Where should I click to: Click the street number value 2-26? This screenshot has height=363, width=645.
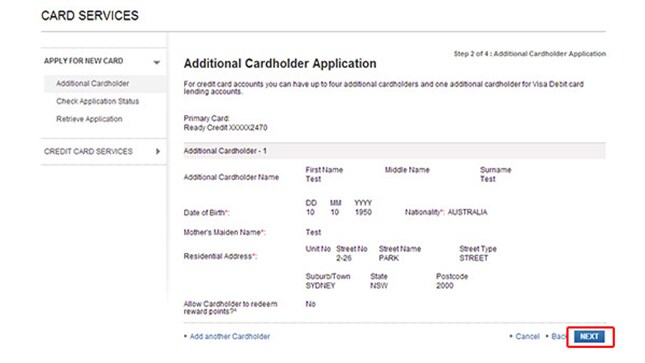[x=344, y=258]
